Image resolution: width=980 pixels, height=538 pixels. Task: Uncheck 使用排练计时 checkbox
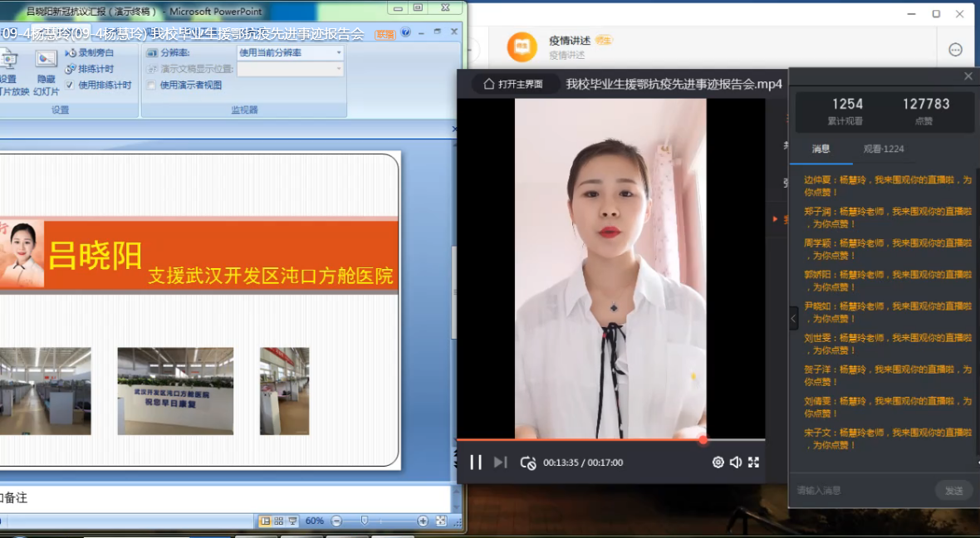[70, 85]
